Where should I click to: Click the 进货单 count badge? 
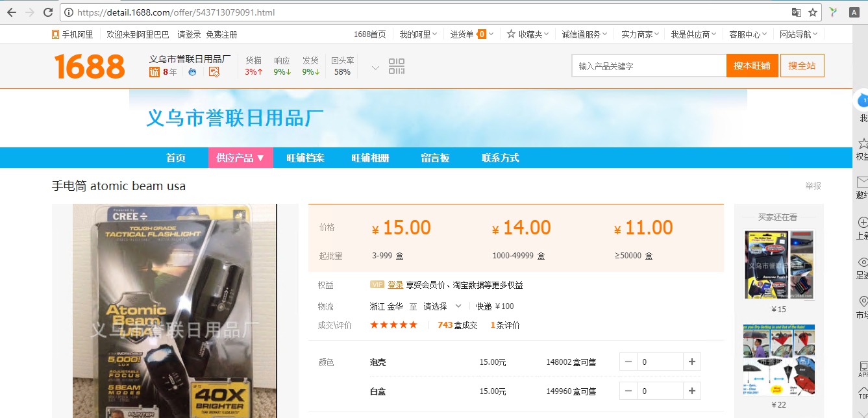pos(482,34)
